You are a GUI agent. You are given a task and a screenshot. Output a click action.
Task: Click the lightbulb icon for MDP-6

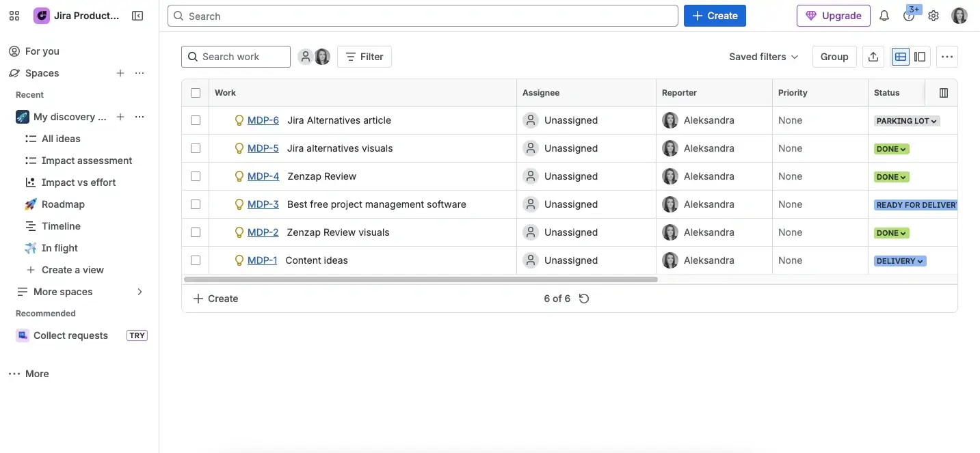click(239, 120)
